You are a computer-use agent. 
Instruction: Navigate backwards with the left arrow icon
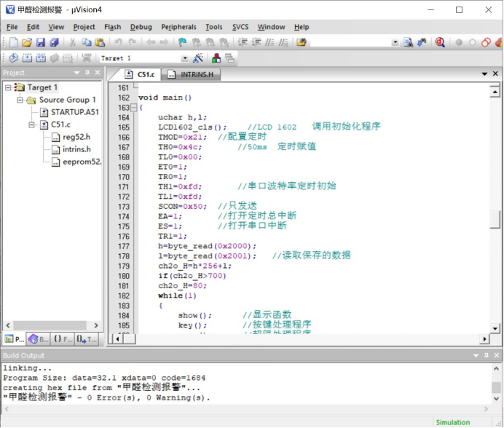(151, 42)
